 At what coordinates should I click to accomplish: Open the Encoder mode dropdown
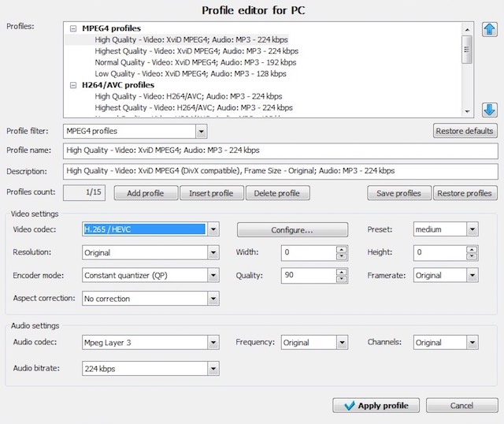(213, 275)
